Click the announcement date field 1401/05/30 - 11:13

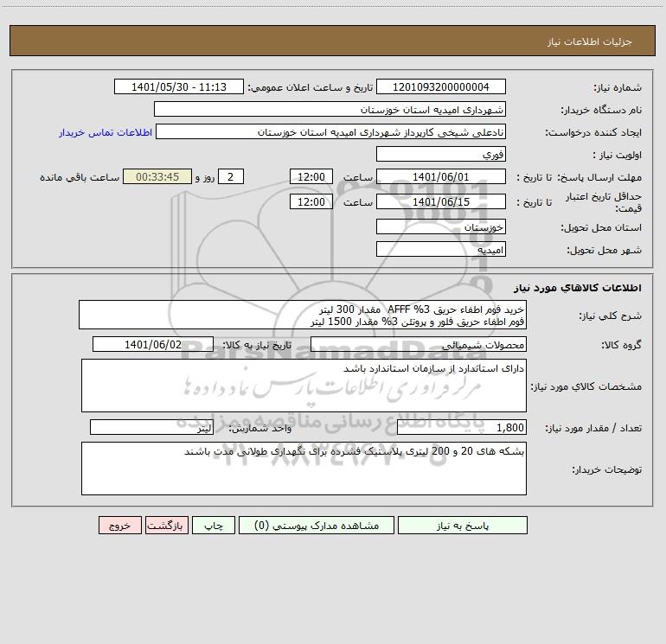tap(179, 86)
